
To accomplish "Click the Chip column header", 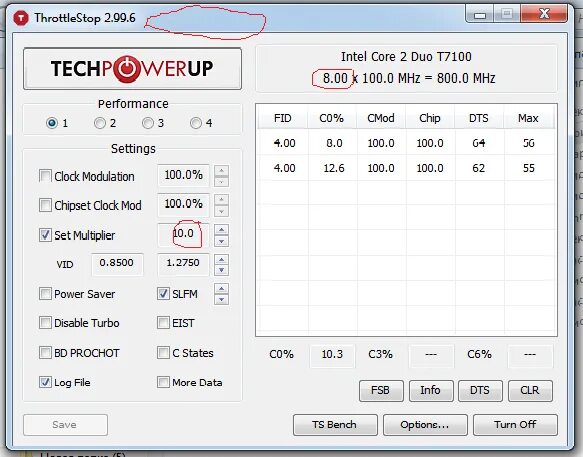I will (x=430, y=118).
